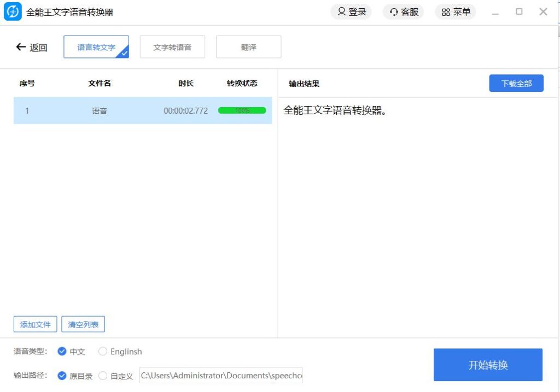
Task: Stay on the 语言转文字 tab
Action: pos(96,46)
